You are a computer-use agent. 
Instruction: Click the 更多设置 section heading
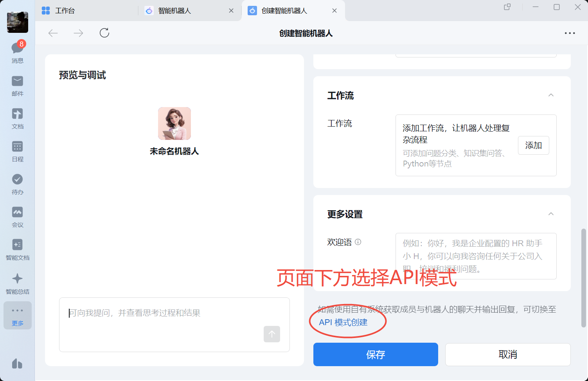(x=345, y=214)
